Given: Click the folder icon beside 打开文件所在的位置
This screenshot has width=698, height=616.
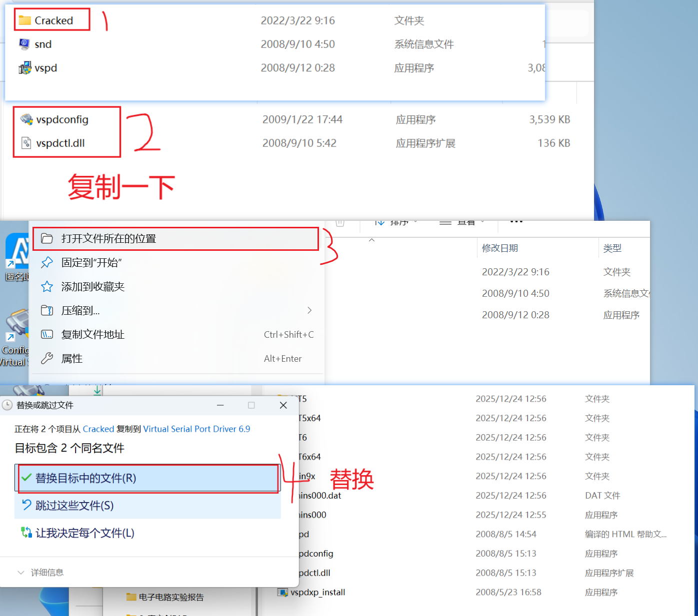Looking at the screenshot, I should coord(47,238).
